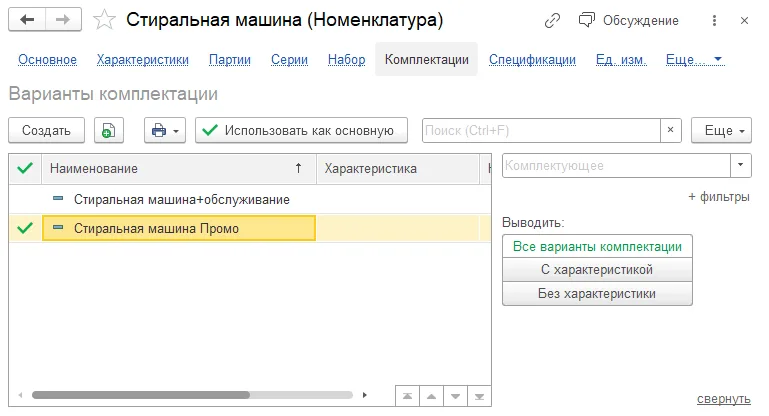Clear the search field with the x
Image resolution: width=769 pixels, height=416 pixels.
[x=670, y=130]
